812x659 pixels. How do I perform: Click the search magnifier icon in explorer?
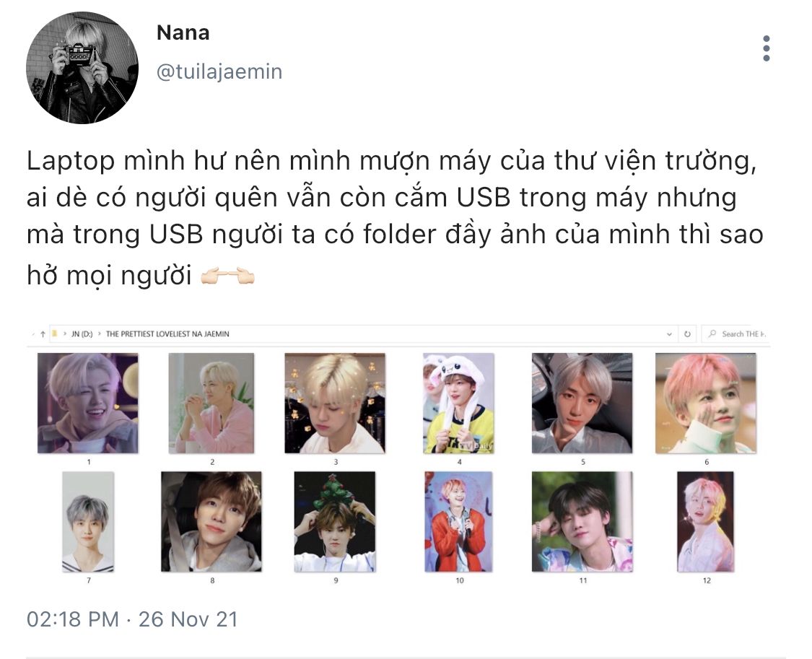[x=712, y=334]
